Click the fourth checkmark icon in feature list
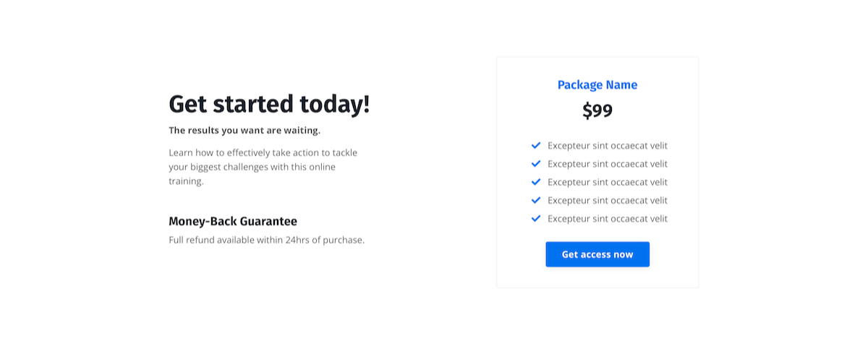The height and width of the screenshot is (346, 868). point(536,200)
